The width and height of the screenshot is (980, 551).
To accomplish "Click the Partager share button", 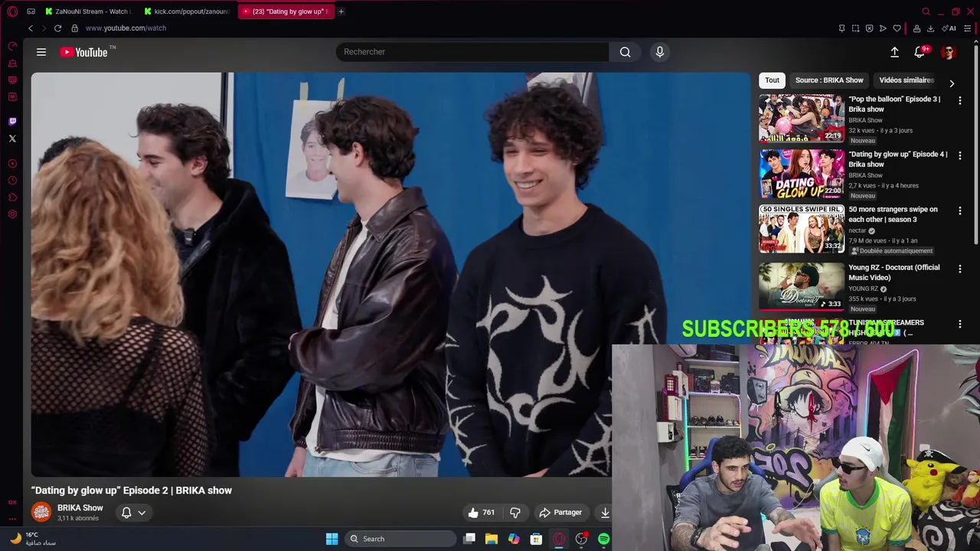I will [x=560, y=513].
